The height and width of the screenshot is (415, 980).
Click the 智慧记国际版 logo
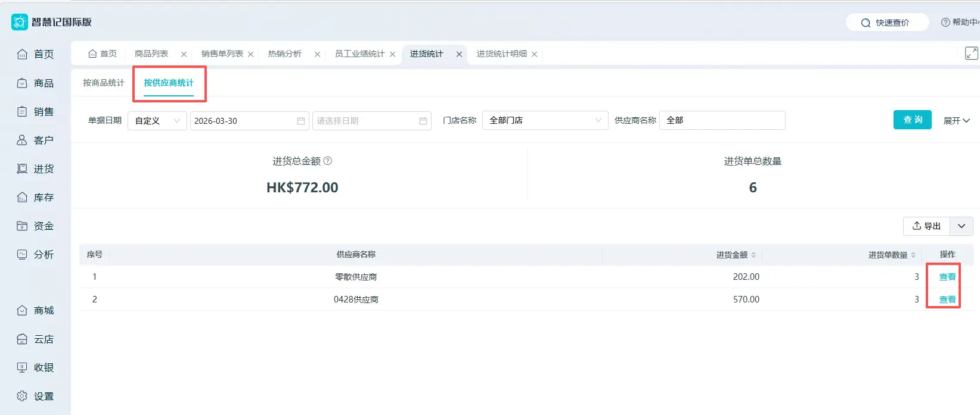51,22
